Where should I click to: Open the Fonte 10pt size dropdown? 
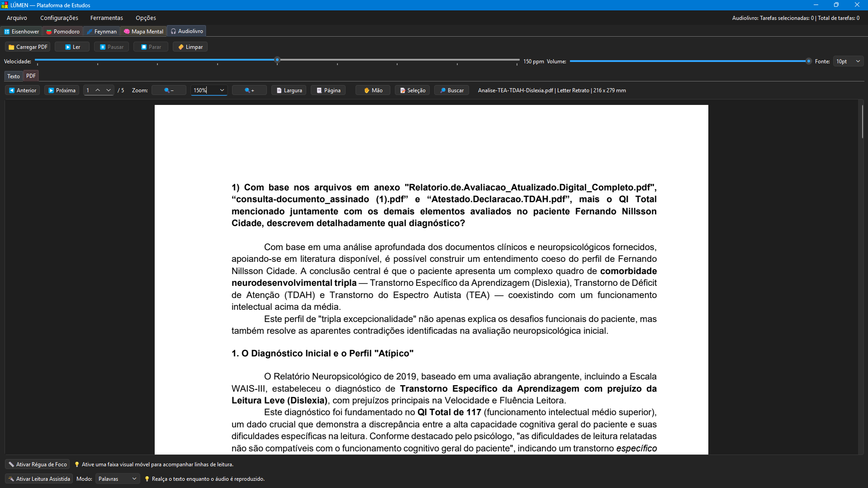coord(848,62)
